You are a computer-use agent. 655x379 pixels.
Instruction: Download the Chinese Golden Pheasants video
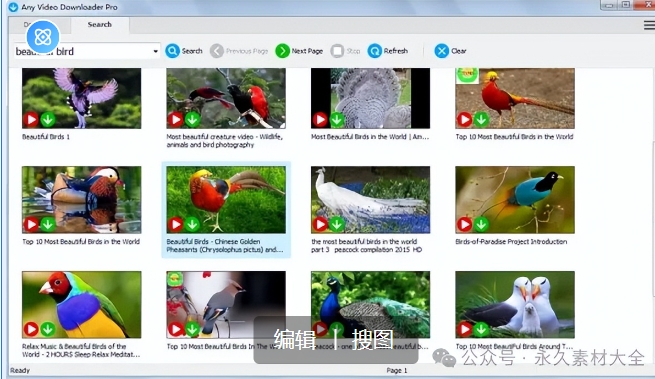coord(192,224)
